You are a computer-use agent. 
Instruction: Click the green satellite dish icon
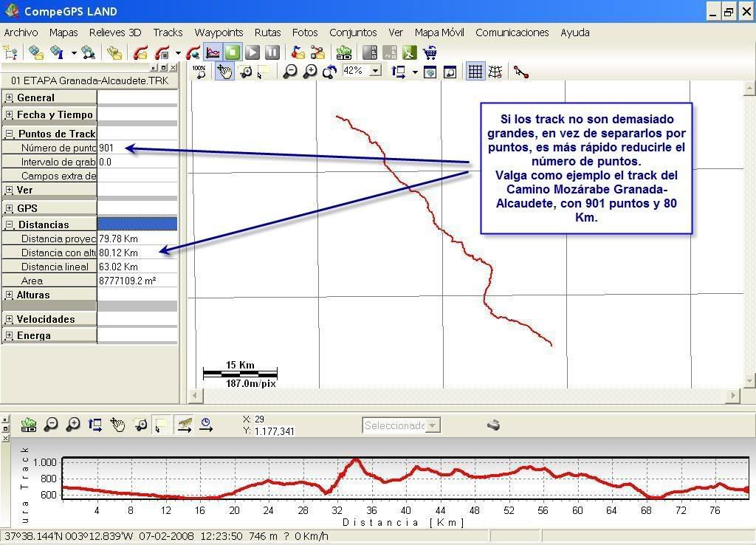click(409, 52)
